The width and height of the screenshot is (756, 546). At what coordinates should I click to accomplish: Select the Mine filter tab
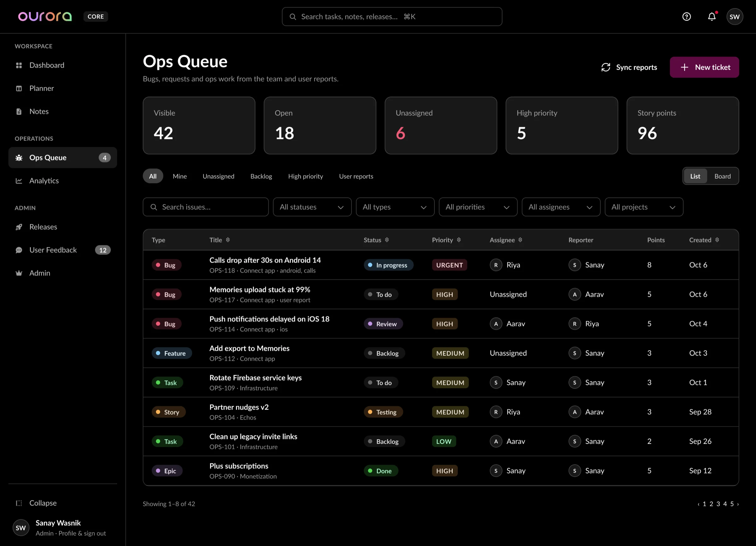(x=180, y=176)
